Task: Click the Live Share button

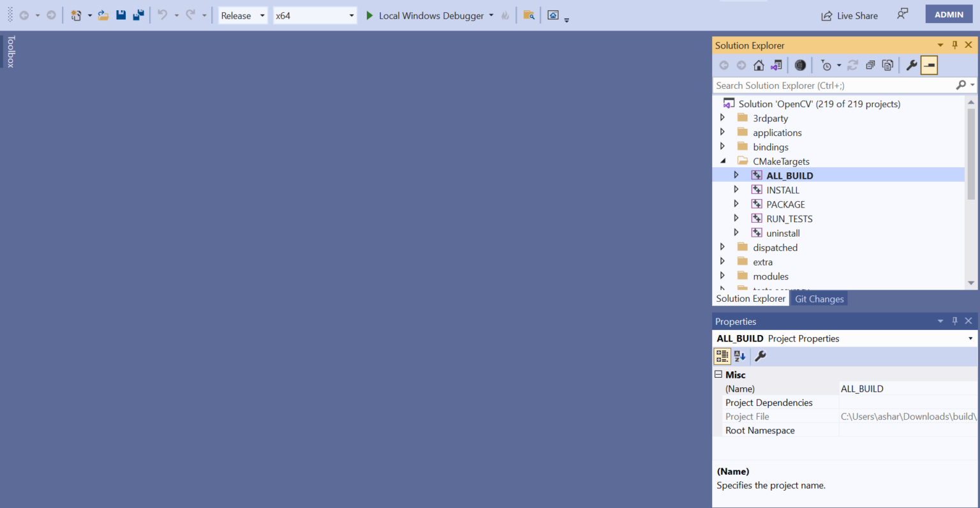Action: pyautogui.click(x=849, y=15)
